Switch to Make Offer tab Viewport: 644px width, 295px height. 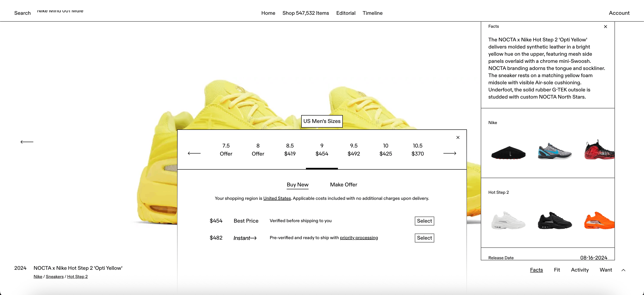click(x=343, y=185)
